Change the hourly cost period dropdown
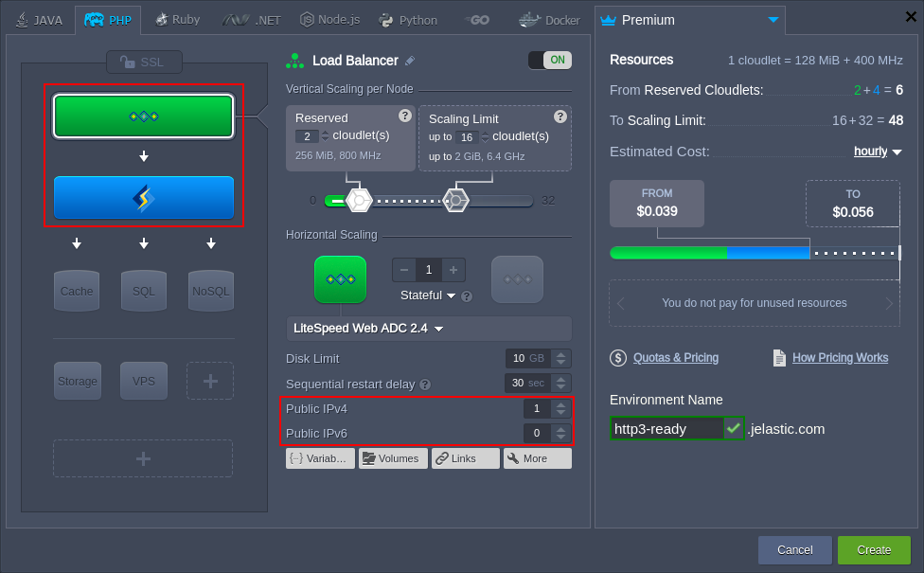The image size is (924, 573). 878,152
